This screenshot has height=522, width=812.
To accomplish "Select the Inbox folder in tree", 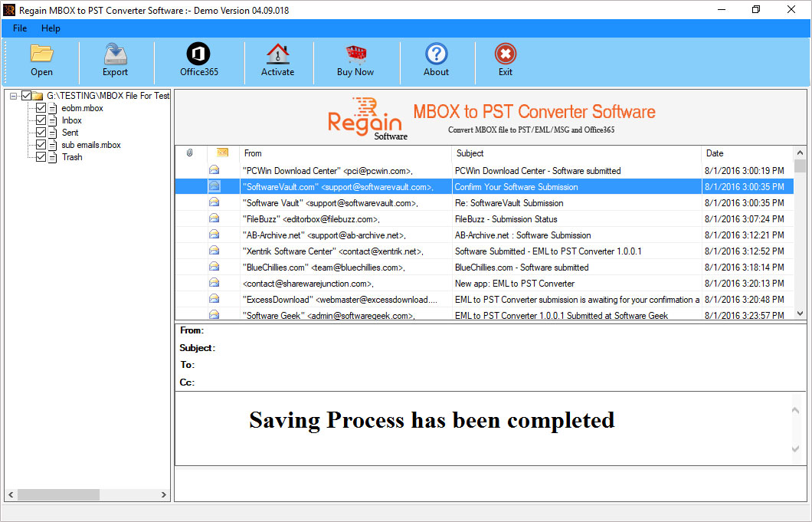I will pyautogui.click(x=72, y=120).
